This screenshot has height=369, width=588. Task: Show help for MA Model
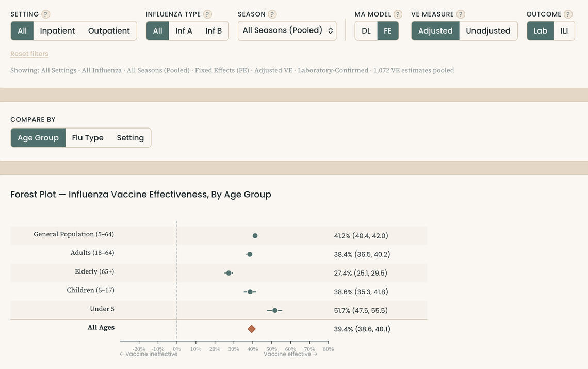pos(398,14)
